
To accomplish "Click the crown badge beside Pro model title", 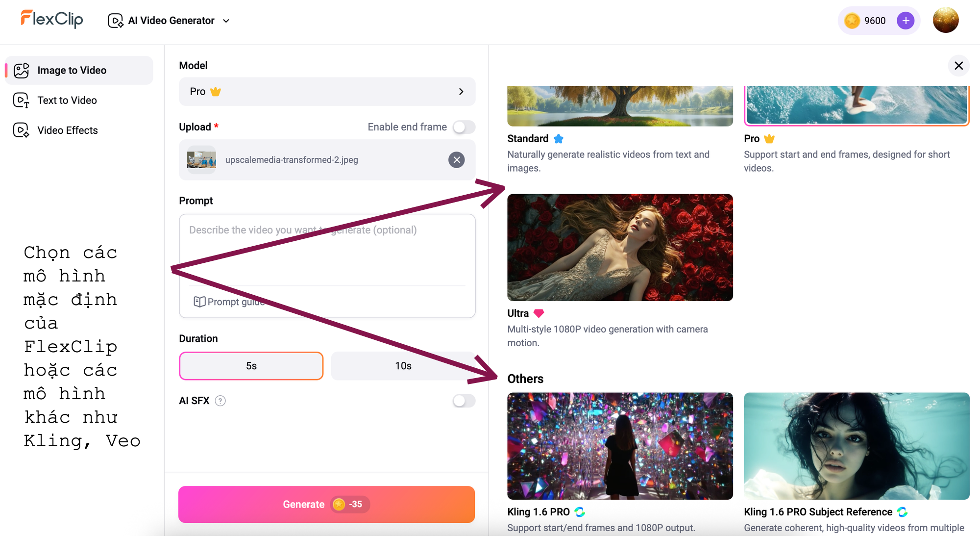I will (x=769, y=139).
